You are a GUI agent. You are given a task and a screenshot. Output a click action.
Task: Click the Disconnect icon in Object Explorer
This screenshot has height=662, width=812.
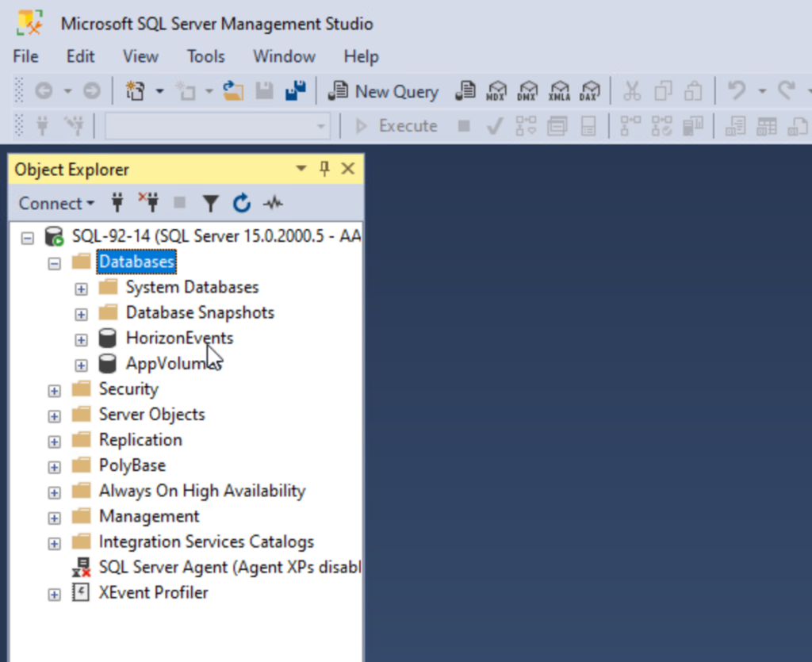click(148, 204)
